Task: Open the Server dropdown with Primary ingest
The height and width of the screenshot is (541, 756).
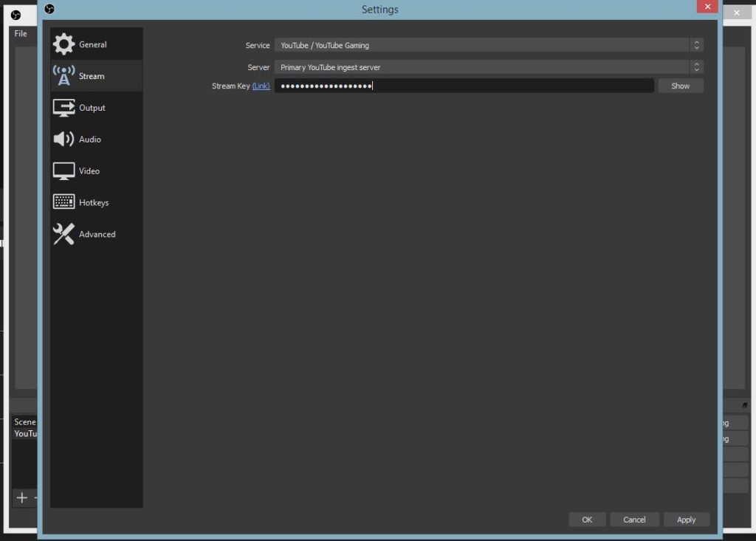Action: point(489,67)
